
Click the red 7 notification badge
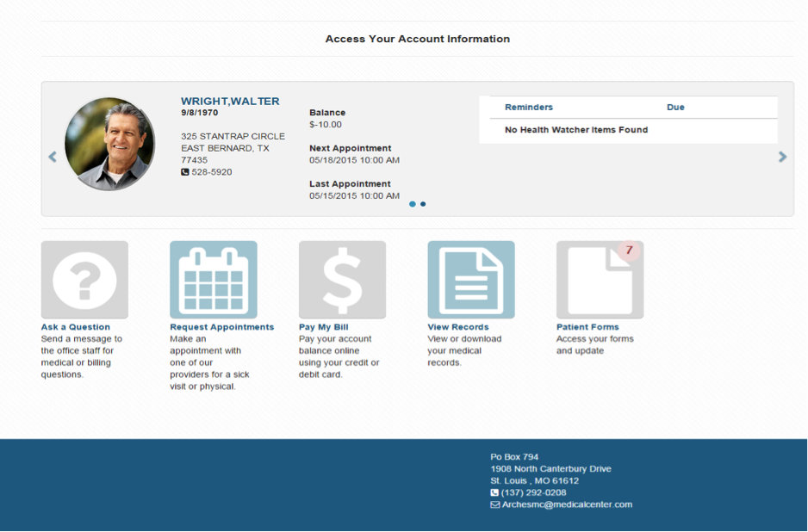click(629, 251)
